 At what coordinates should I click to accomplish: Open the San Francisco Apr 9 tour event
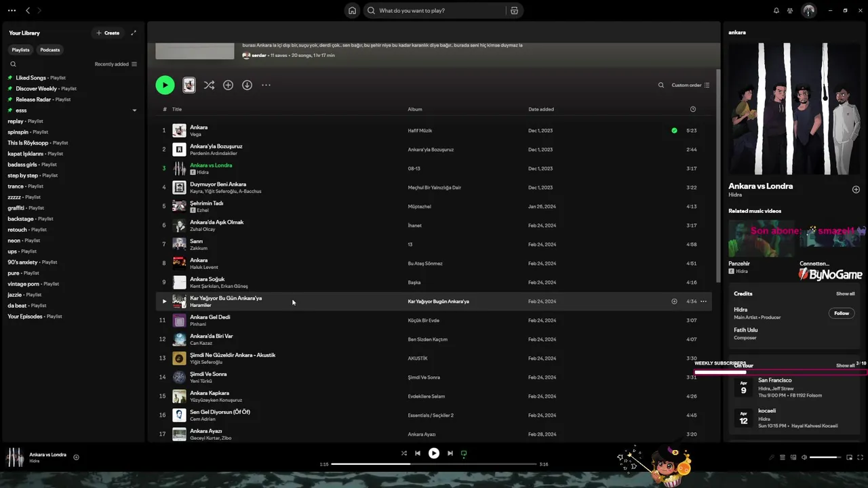tap(795, 388)
